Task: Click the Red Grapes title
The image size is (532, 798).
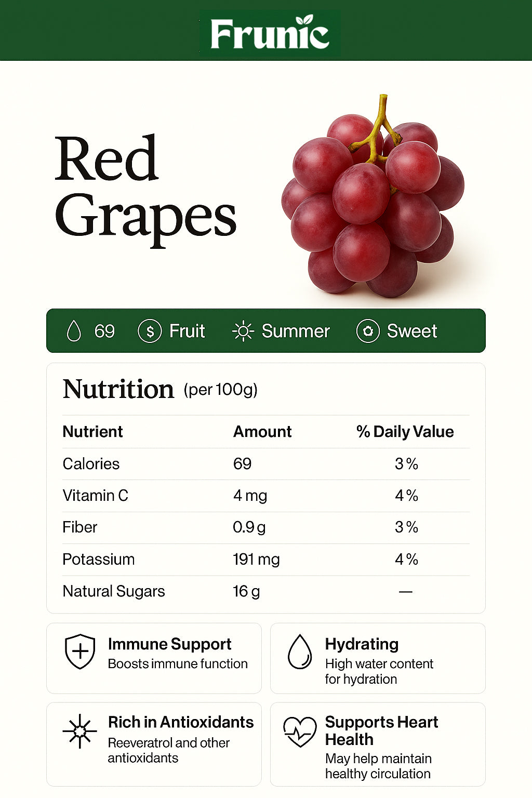Action: coord(145,188)
